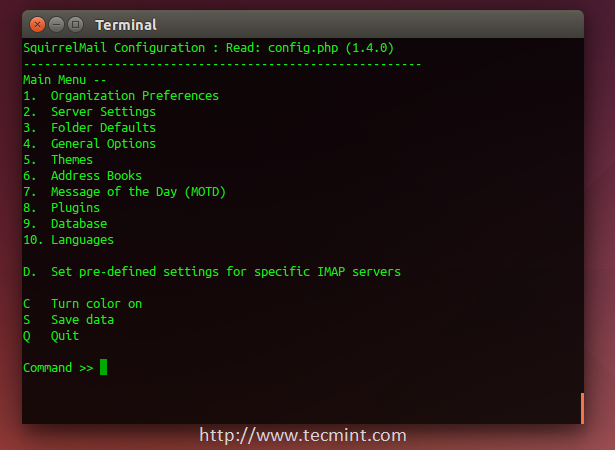The image size is (615, 450).
Task: Click the Database menu entry
Action: (78, 224)
